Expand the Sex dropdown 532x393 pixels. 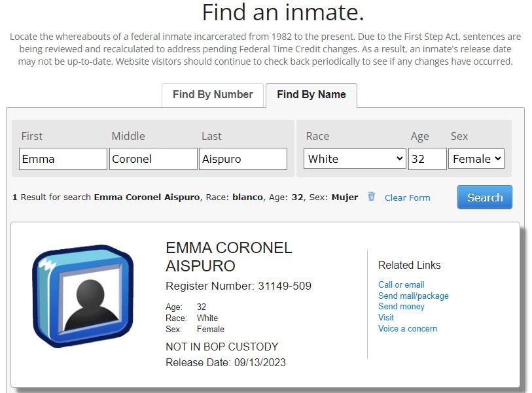point(476,159)
